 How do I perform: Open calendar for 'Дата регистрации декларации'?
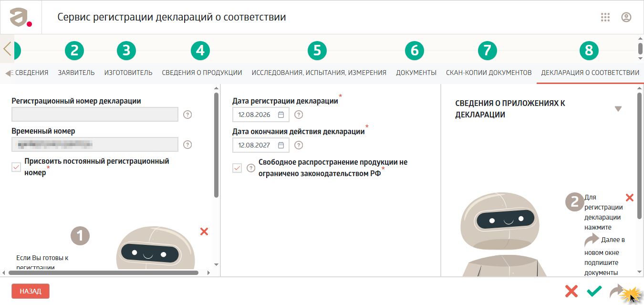[281, 115]
